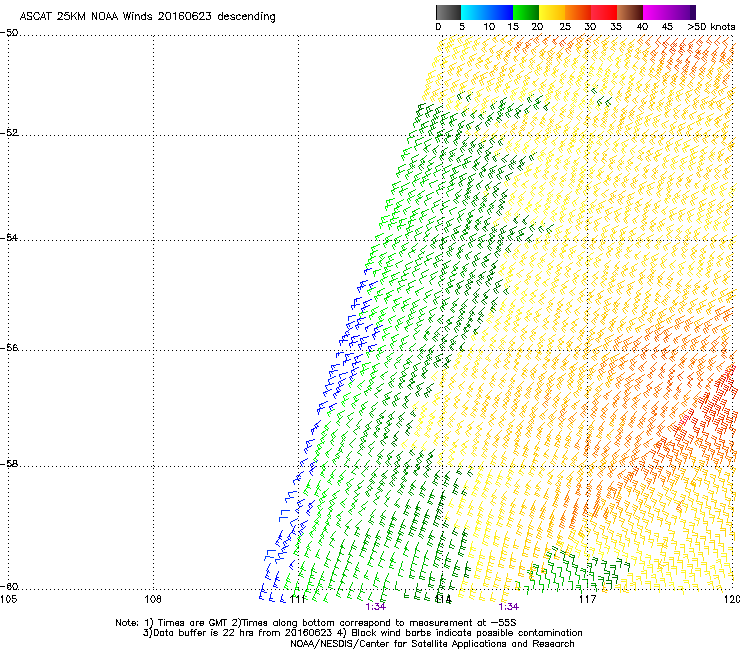Click the '-54' latitude axis label
740x650 pixels.
pyautogui.click(x=9, y=237)
